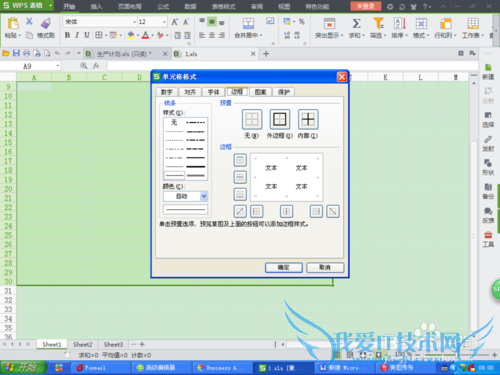Switch to the 1.xls document tab
Screen dimensions: 500x375
[x=215, y=54]
